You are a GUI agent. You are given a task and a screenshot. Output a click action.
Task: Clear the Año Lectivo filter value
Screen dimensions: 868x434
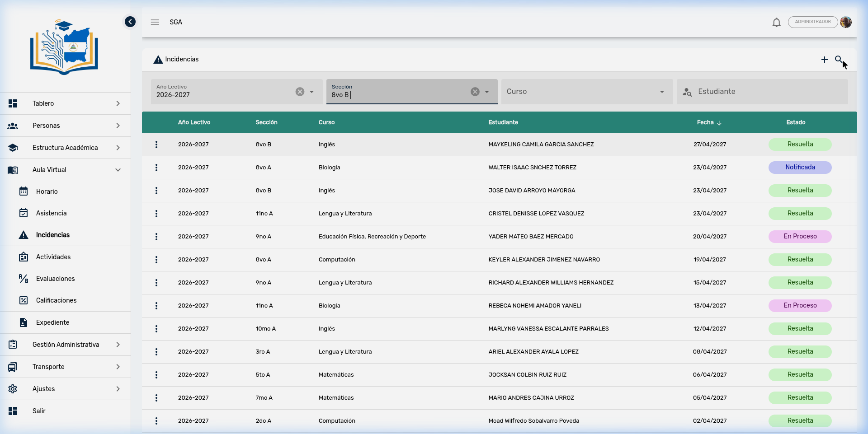(300, 92)
